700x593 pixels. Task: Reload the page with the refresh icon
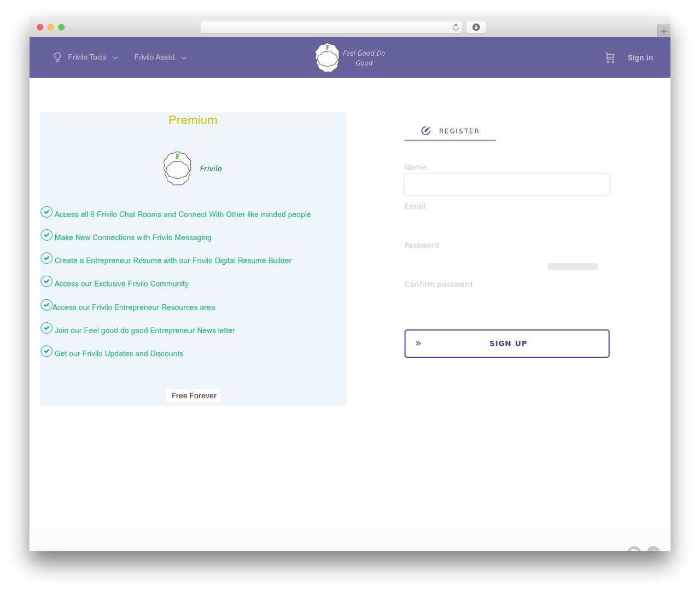pyautogui.click(x=456, y=27)
